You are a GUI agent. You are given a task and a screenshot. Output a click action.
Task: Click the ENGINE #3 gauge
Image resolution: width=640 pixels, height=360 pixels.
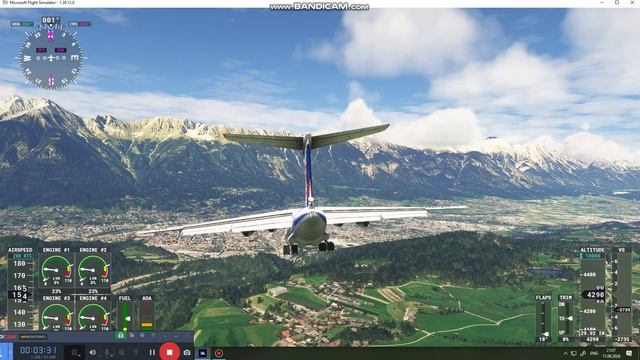tap(56, 316)
